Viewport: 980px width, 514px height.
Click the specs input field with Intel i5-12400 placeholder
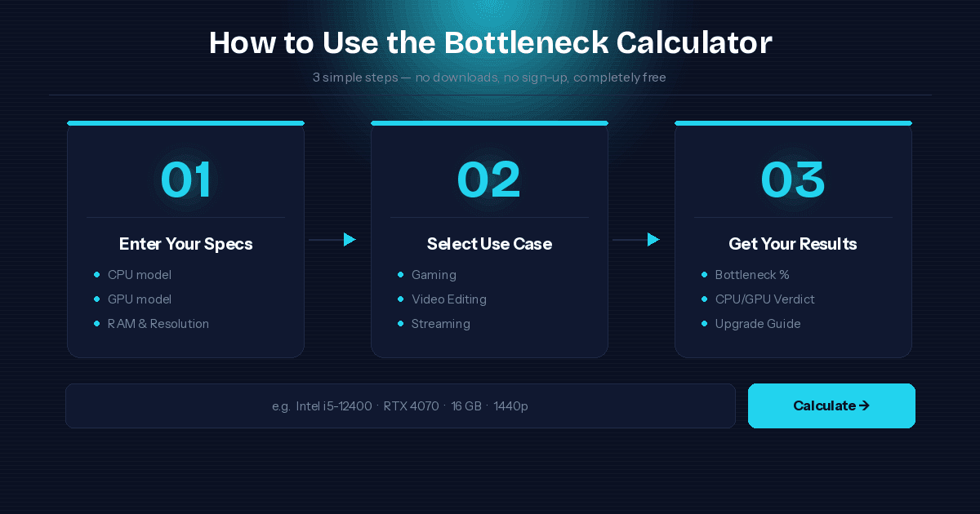coord(400,405)
